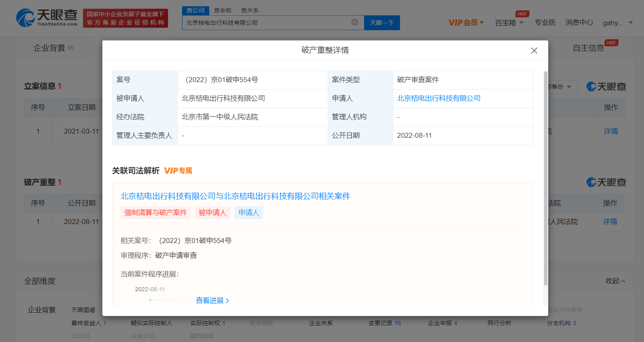Click the dialog's vertical scrollbar
Screen dimensions: 644x342
[545, 178]
